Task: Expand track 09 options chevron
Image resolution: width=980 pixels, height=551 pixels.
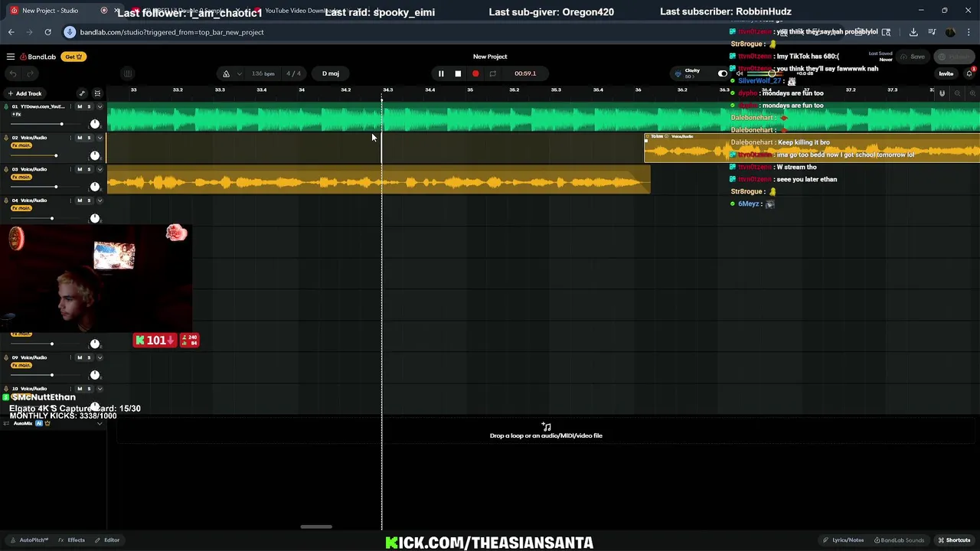Action: [x=100, y=357]
